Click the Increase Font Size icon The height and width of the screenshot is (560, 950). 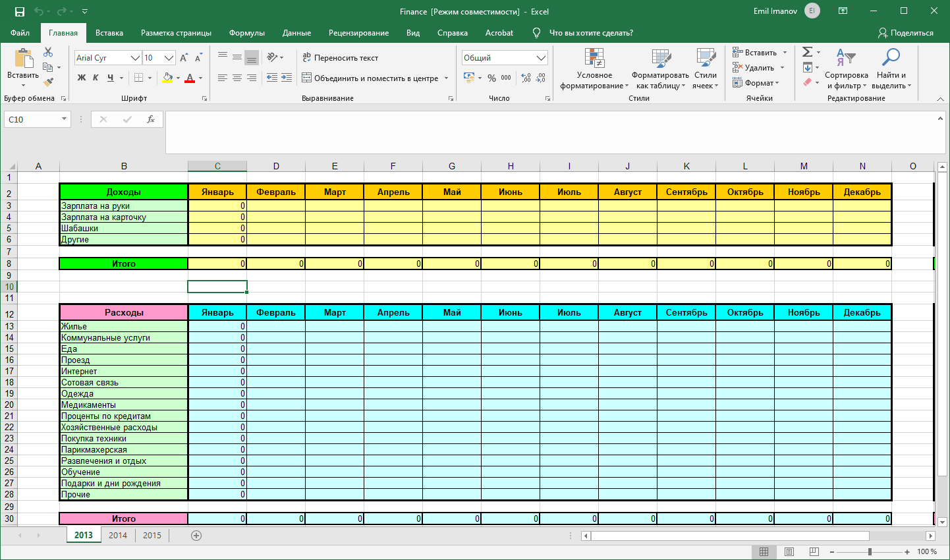click(184, 58)
